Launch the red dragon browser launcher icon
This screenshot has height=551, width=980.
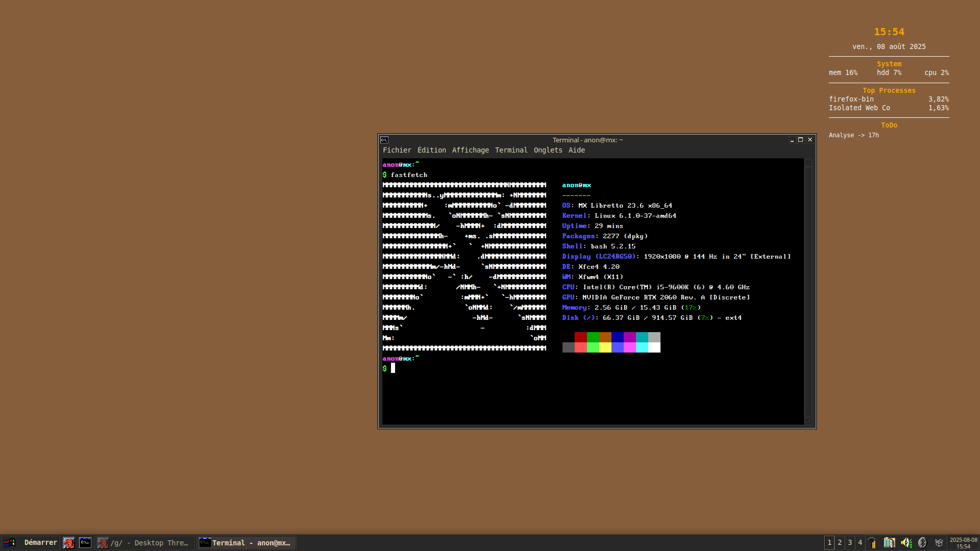[x=68, y=543]
